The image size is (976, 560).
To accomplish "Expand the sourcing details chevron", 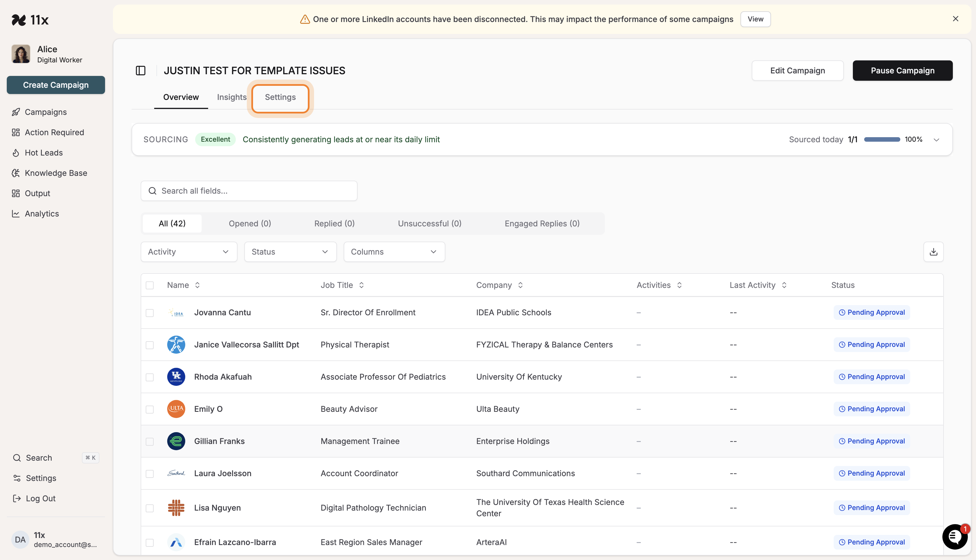I will point(936,140).
